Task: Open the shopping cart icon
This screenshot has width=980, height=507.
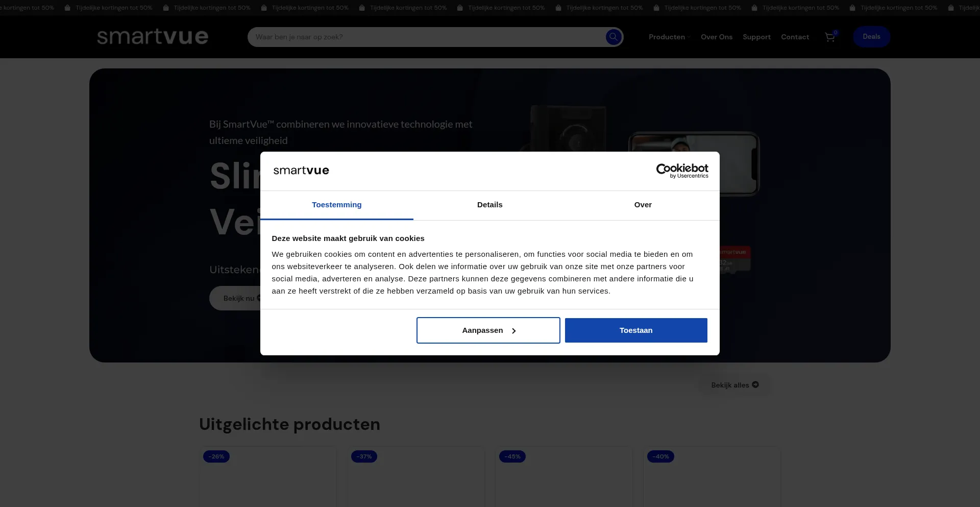Action: (830, 37)
